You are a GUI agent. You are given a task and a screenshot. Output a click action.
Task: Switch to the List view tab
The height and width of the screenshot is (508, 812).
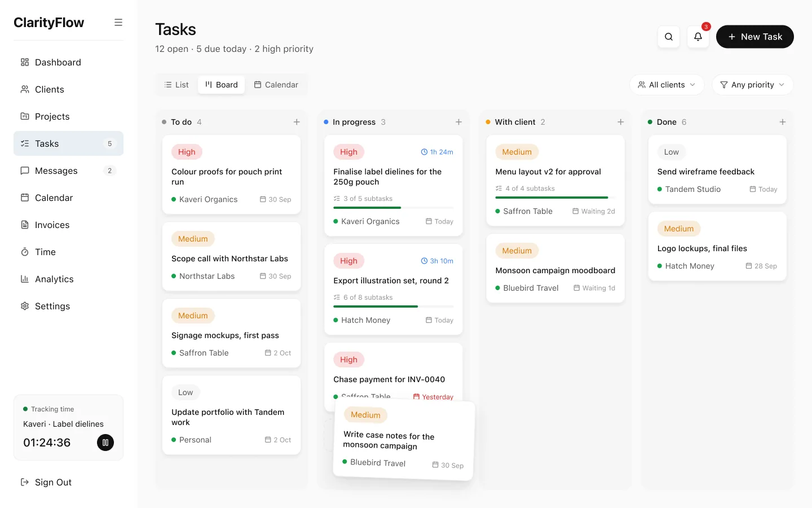(176, 85)
